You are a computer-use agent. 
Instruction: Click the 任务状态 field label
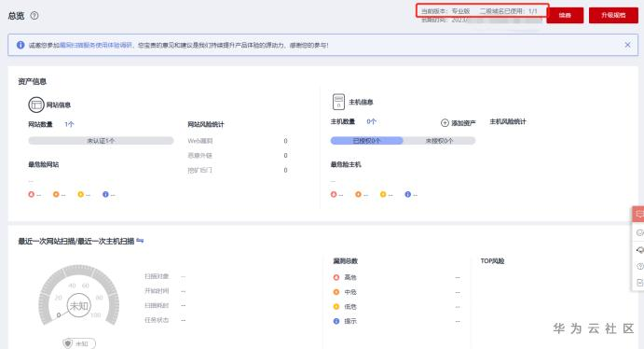coord(157,320)
